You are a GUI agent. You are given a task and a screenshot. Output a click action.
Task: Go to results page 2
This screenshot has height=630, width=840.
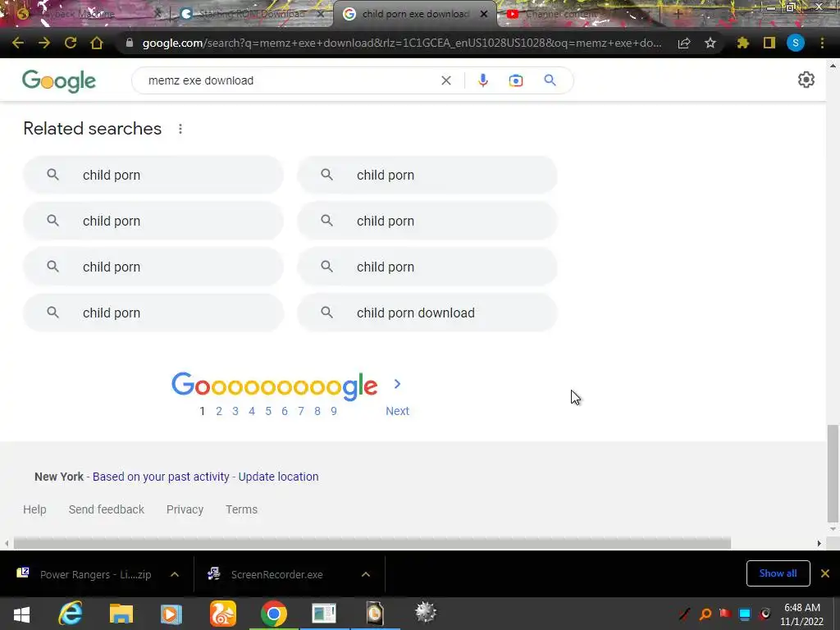click(218, 412)
